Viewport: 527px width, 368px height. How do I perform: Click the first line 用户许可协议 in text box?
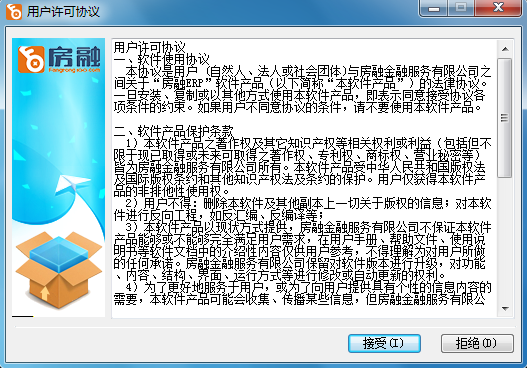(x=150, y=47)
